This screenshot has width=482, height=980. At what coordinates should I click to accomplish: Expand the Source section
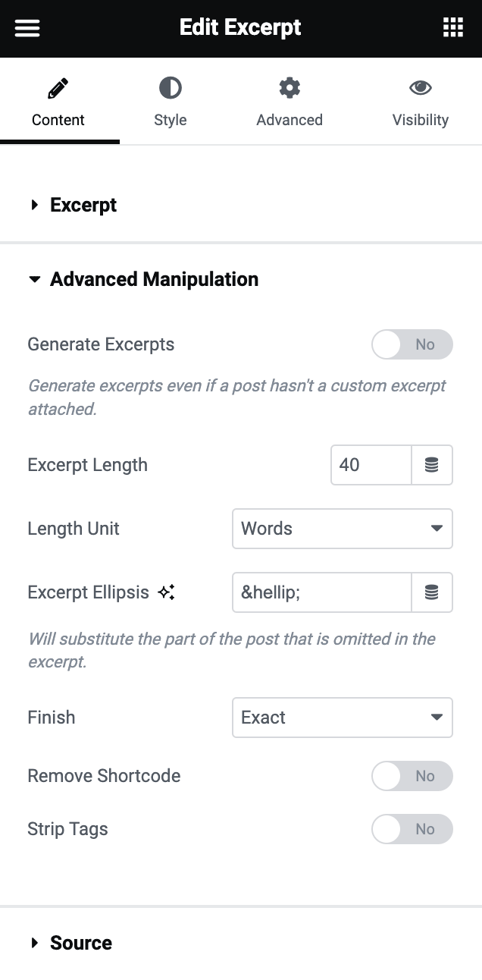coord(80,943)
